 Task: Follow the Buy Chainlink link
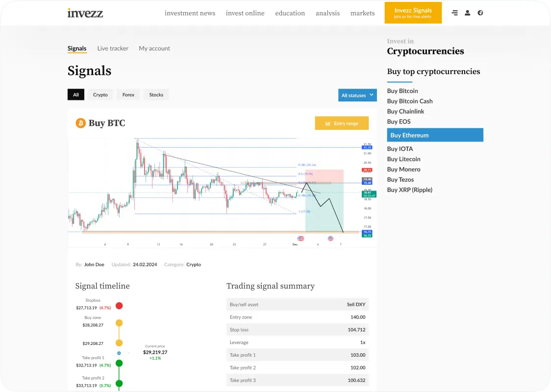[405, 111]
